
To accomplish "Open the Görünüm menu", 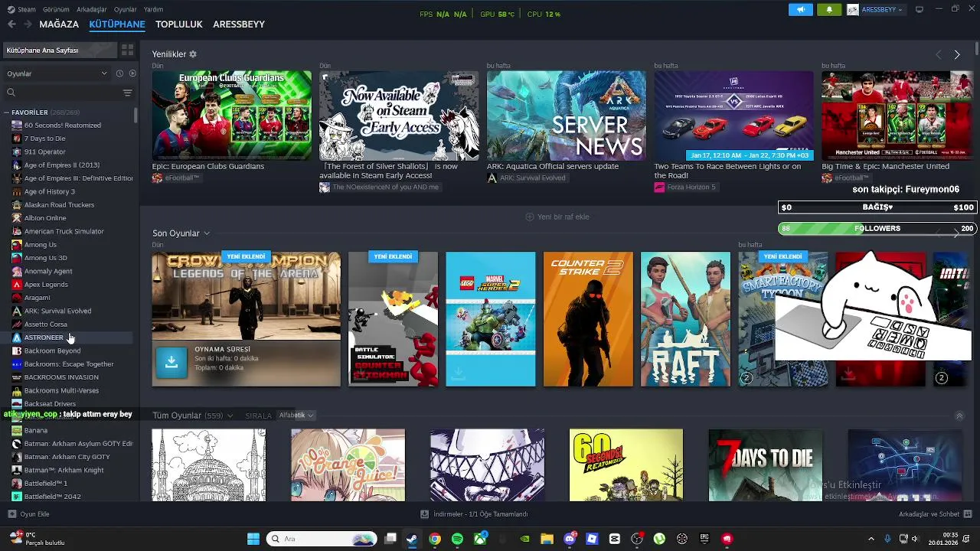I will (x=56, y=10).
